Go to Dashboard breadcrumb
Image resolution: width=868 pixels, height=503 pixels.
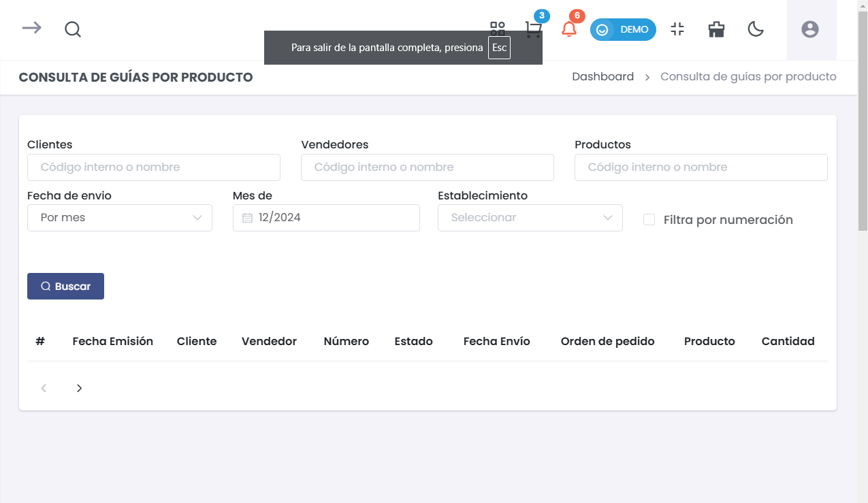602,77
